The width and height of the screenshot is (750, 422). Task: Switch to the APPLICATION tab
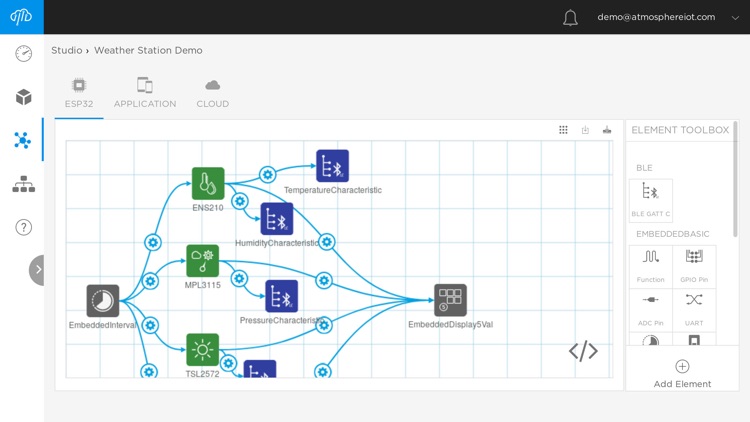pyautogui.click(x=145, y=93)
